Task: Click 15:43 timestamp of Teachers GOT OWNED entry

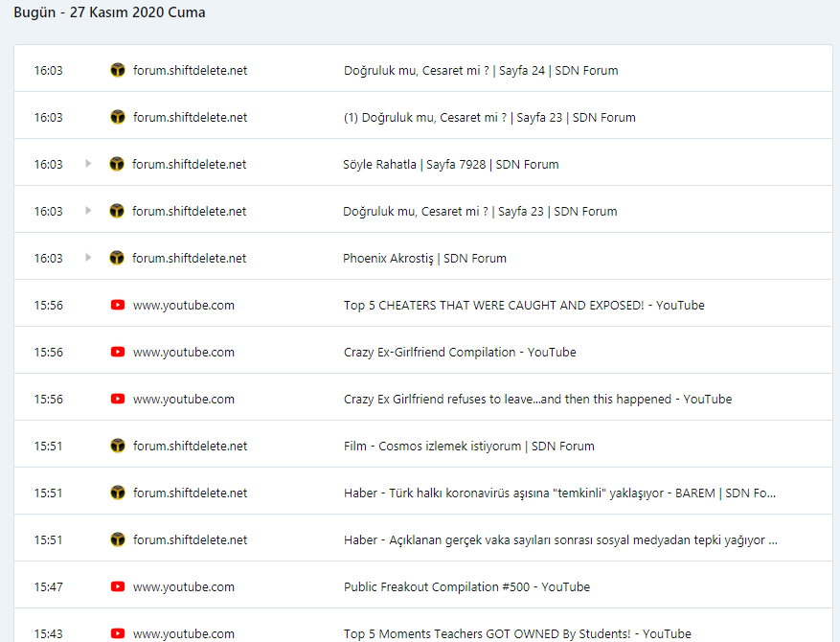Action: [49, 633]
